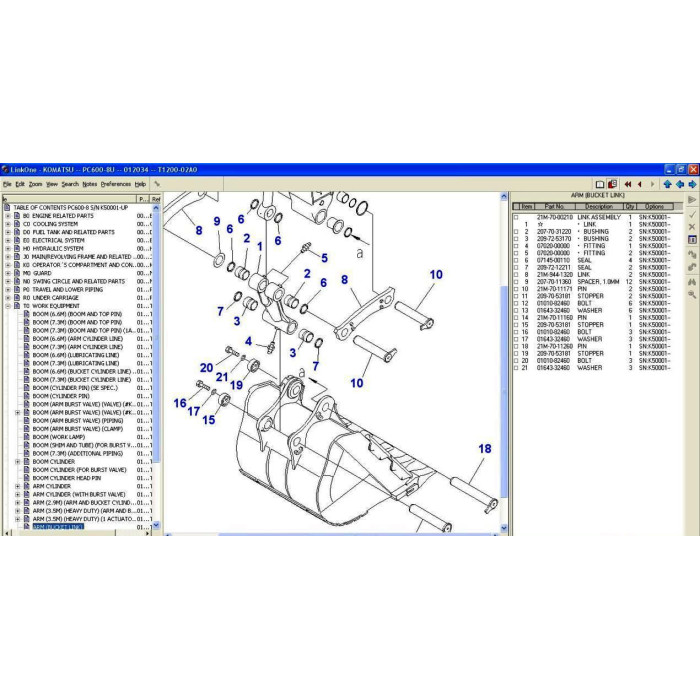Click the document icon beside GUARD
This screenshot has width=700, height=700.
(x=17, y=273)
